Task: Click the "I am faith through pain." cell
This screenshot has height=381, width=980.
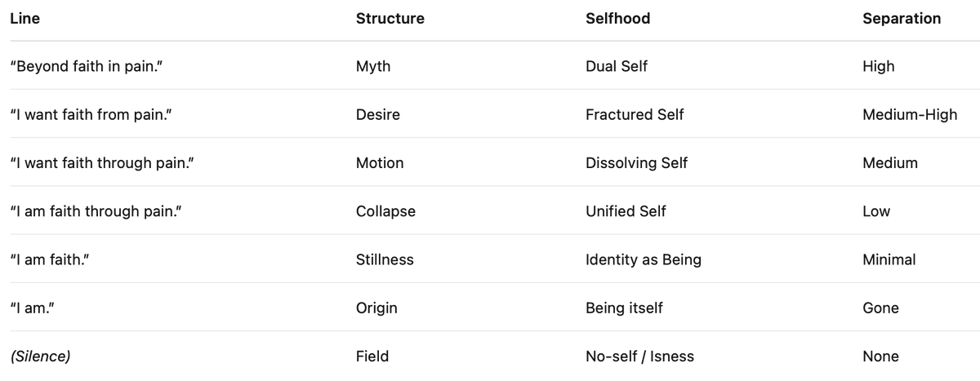Action: 95,211
